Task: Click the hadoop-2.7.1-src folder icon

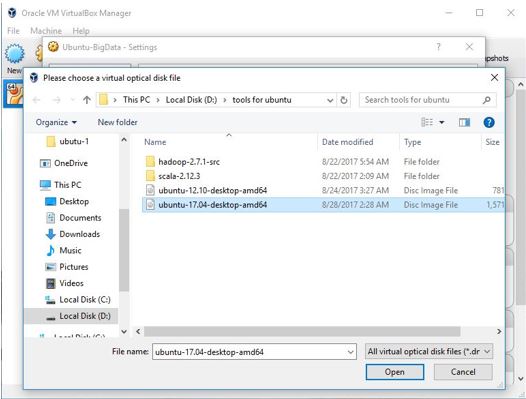Action: point(150,162)
